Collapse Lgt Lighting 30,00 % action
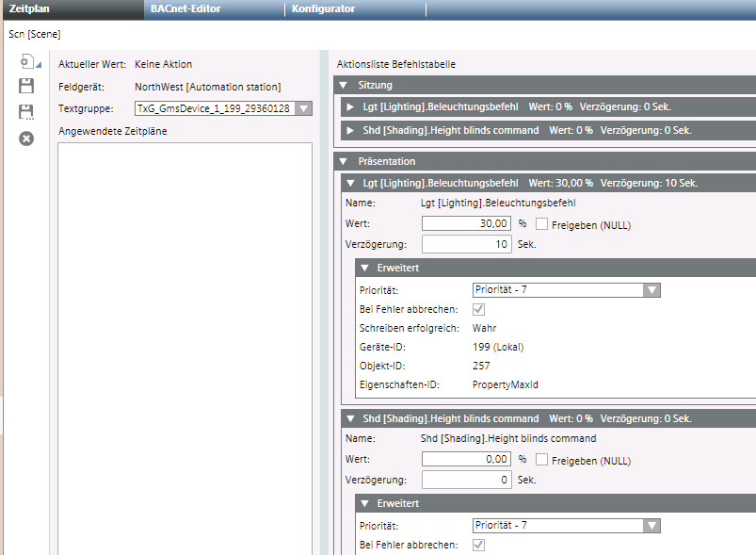Image resolution: width=756 pixels, height=555 pixels. pos(351,183)
